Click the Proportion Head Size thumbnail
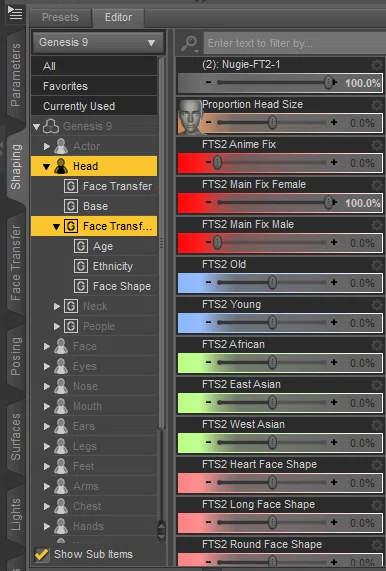Screen dimensions: 386x571 190,117
